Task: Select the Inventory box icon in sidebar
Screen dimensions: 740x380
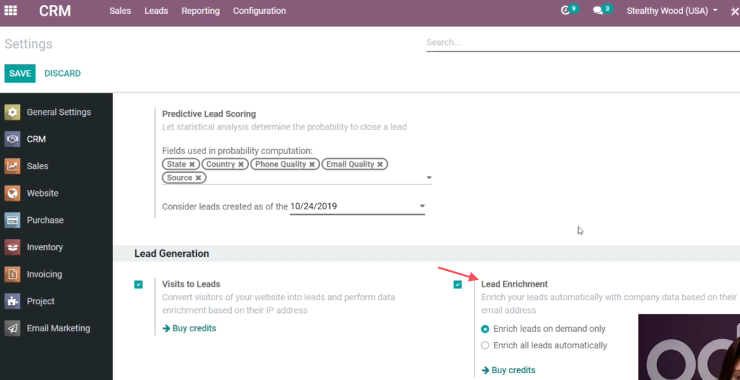Action: point(12,247)
